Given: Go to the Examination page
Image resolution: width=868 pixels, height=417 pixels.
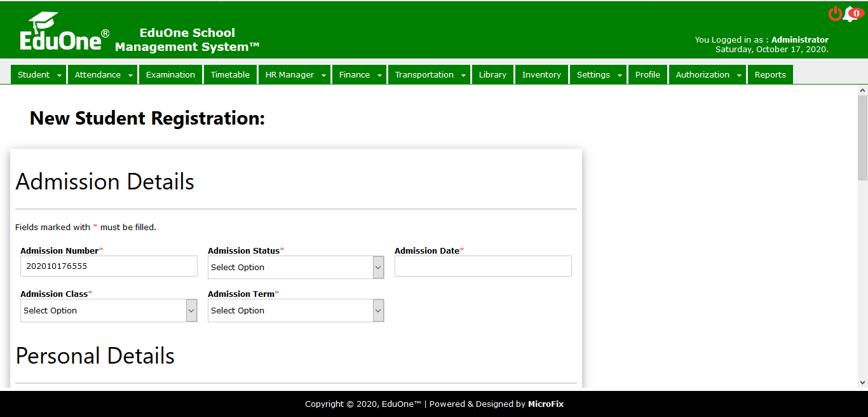Looking at the screenshot, I should click(170, 75).
